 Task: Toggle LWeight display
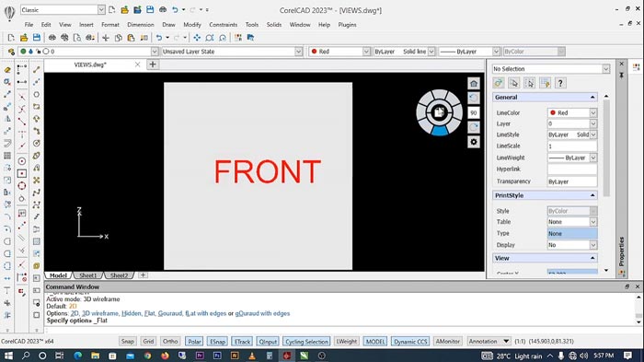coord(346,341)
